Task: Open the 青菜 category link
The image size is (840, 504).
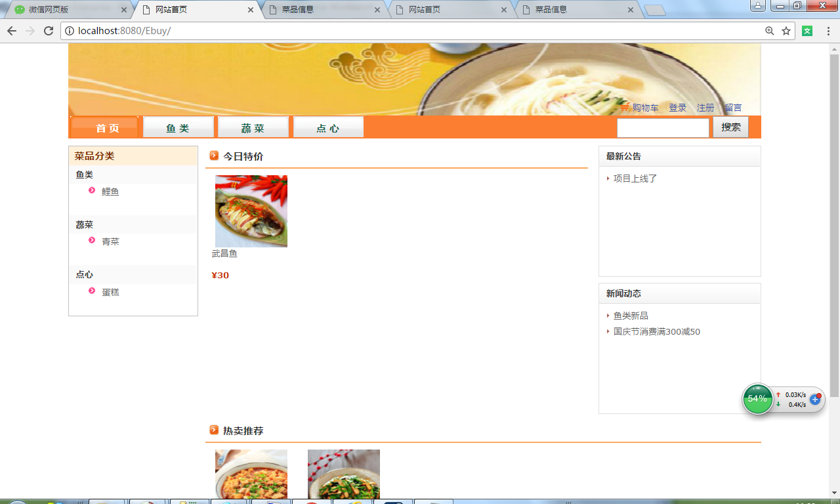Action: [x=110, y=241]
